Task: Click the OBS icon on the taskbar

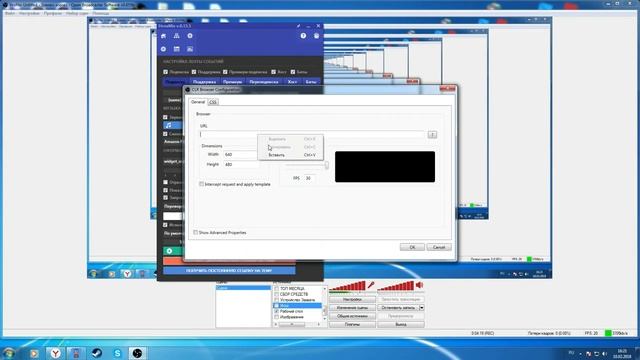Action: pos(138,353)
